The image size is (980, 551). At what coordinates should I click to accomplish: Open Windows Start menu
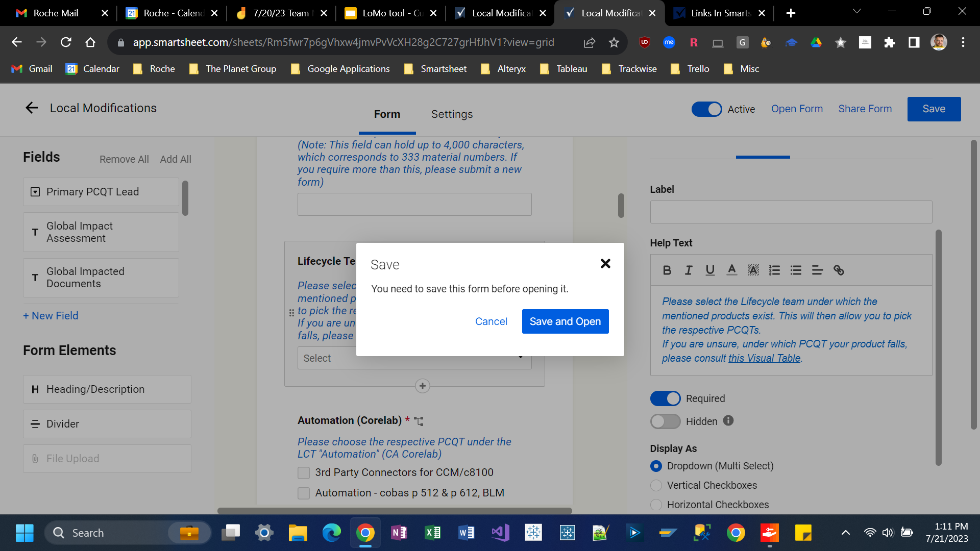click(x=24, y=533)
